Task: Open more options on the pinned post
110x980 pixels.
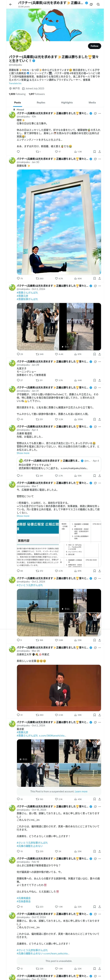Action: pos(100,113)
